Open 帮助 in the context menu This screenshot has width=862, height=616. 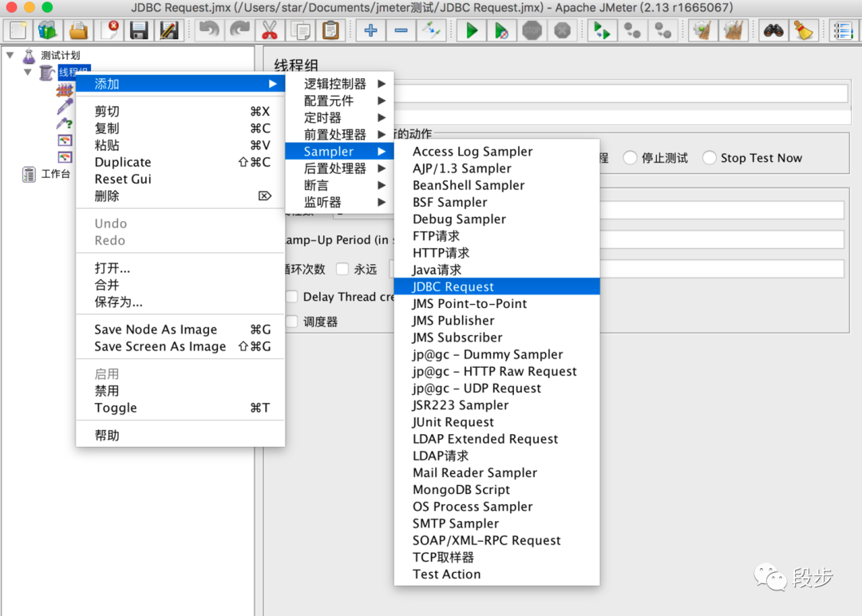coord(180,435)
